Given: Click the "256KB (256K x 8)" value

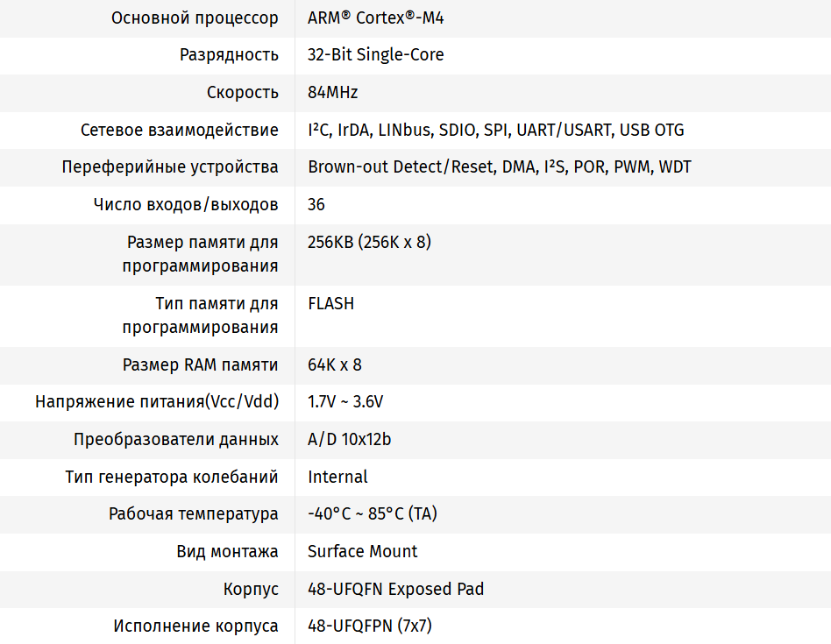Looking at the screenshot, I should tap(369, 242).
